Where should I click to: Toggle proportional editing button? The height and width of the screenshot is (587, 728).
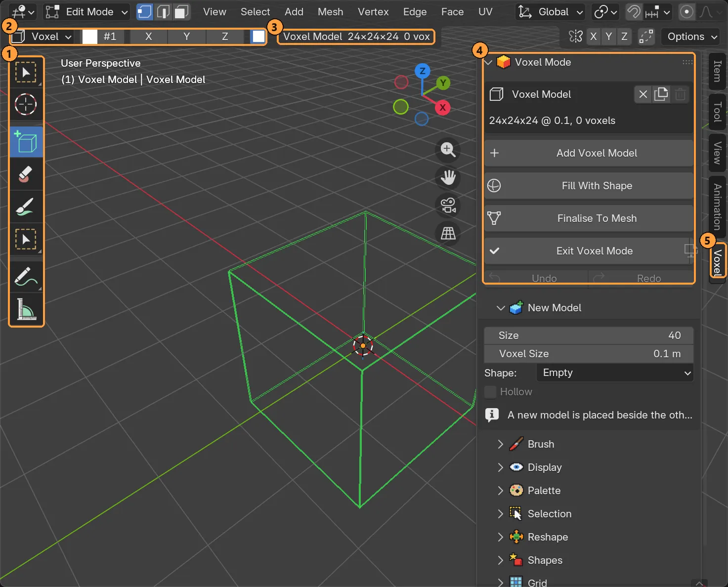coord(686,12)
